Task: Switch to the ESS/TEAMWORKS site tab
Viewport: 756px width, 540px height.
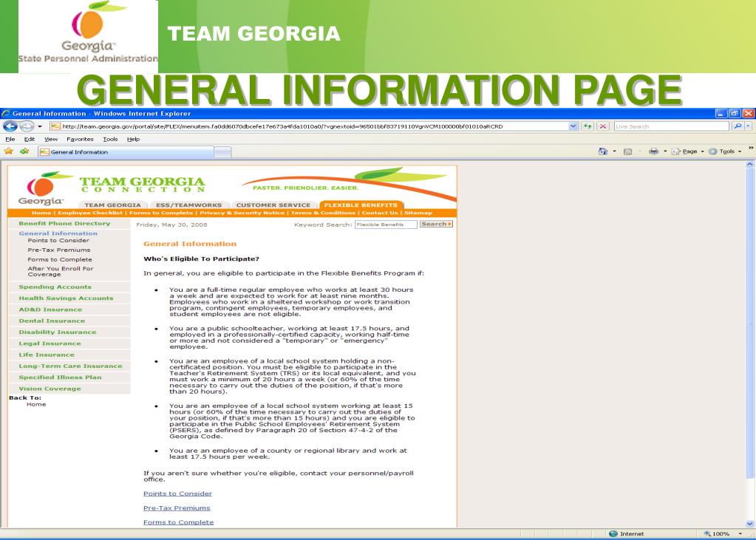Action: click(188, 205)
